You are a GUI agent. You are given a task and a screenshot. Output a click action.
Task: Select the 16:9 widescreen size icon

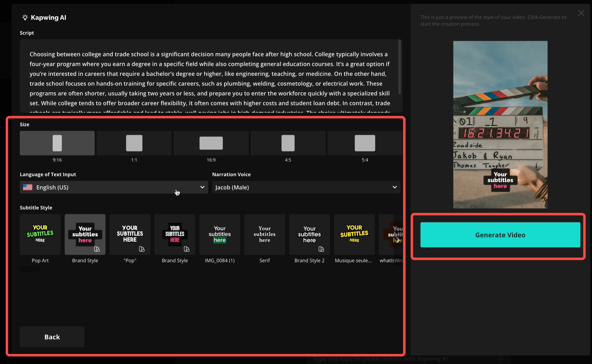[211, 143]
